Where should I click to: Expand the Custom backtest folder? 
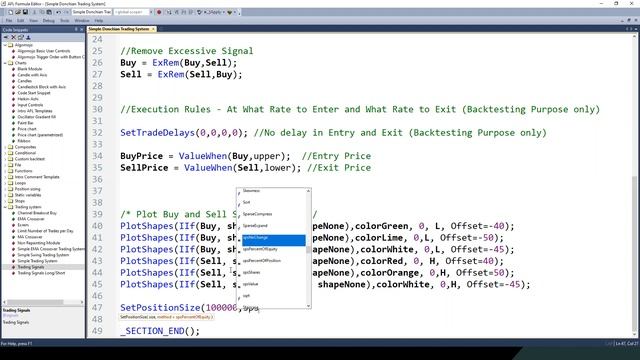click(5, 159)
